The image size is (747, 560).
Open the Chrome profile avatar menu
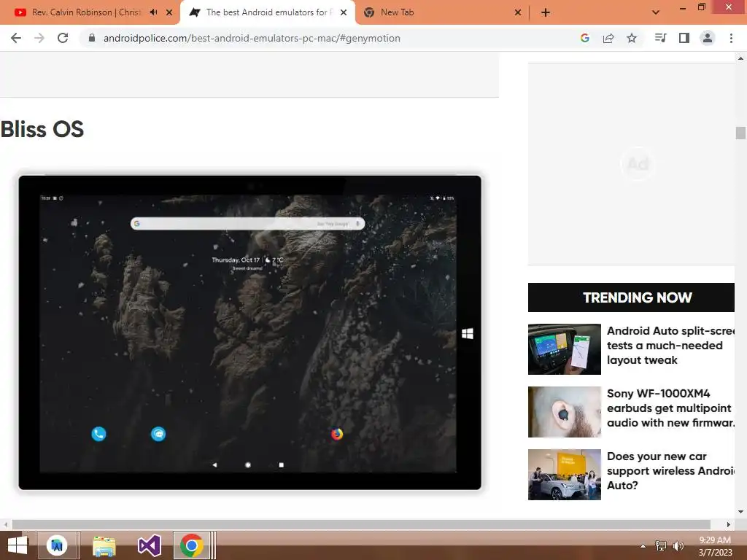coord(708,38)
